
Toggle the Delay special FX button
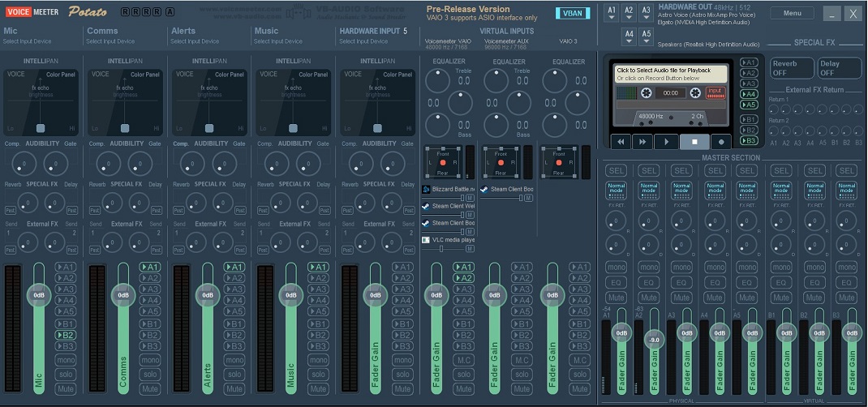coord(839,68)
